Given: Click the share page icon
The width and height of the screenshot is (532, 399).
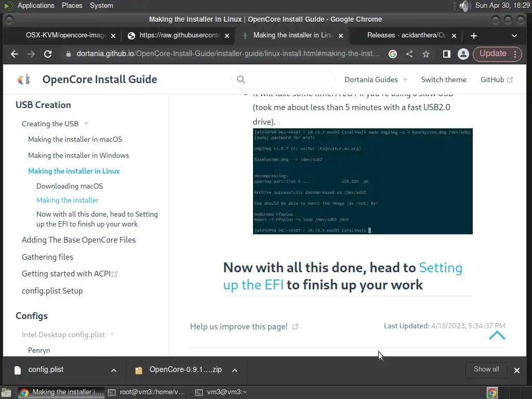Looking at the screenshot, I should point(409,54).
